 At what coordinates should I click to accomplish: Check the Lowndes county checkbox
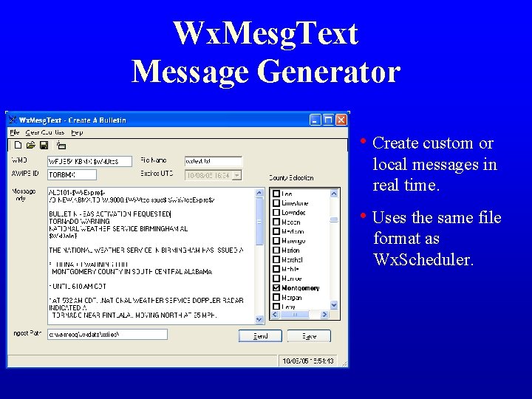(x=276, y=212)
